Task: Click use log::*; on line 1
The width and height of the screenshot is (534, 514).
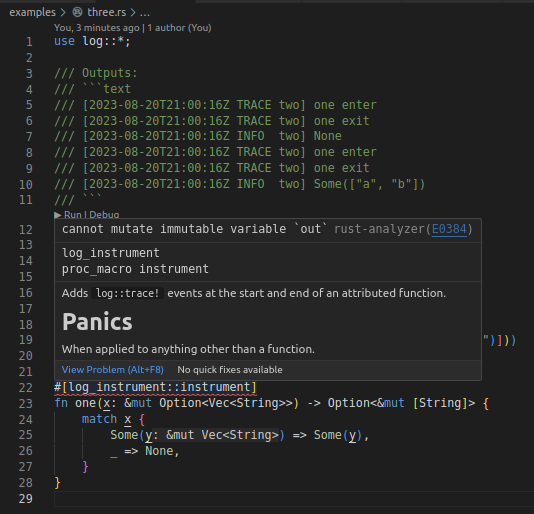Action: [x=92, y=41]
